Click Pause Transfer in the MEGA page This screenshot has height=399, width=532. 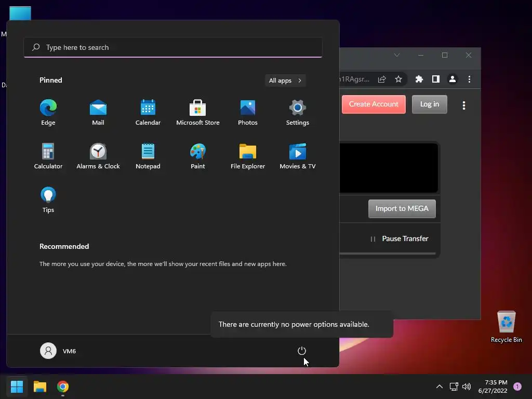click(x=400, y=238)
